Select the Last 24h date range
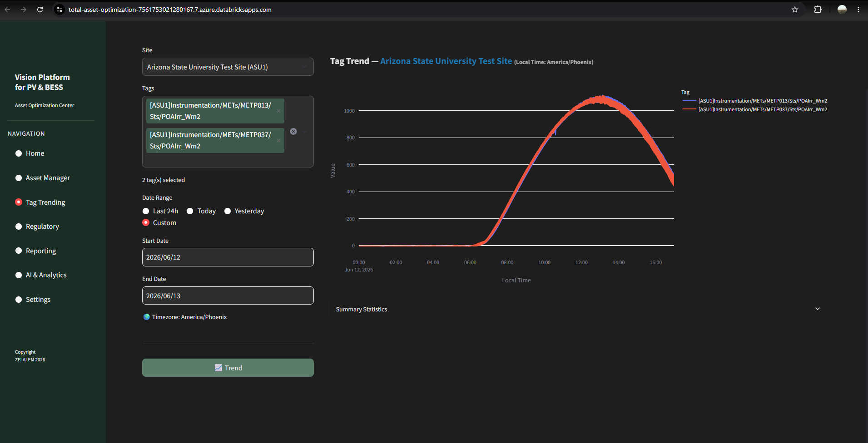Screen dimensions: 868x443 pyautogui.click(x=160, y=211)
